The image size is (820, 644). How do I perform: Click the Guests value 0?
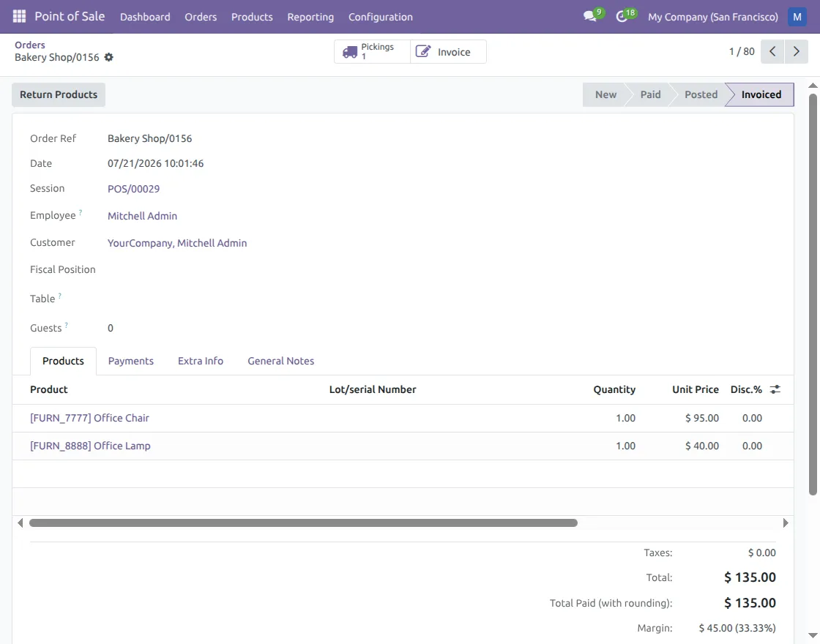point(111,329)
